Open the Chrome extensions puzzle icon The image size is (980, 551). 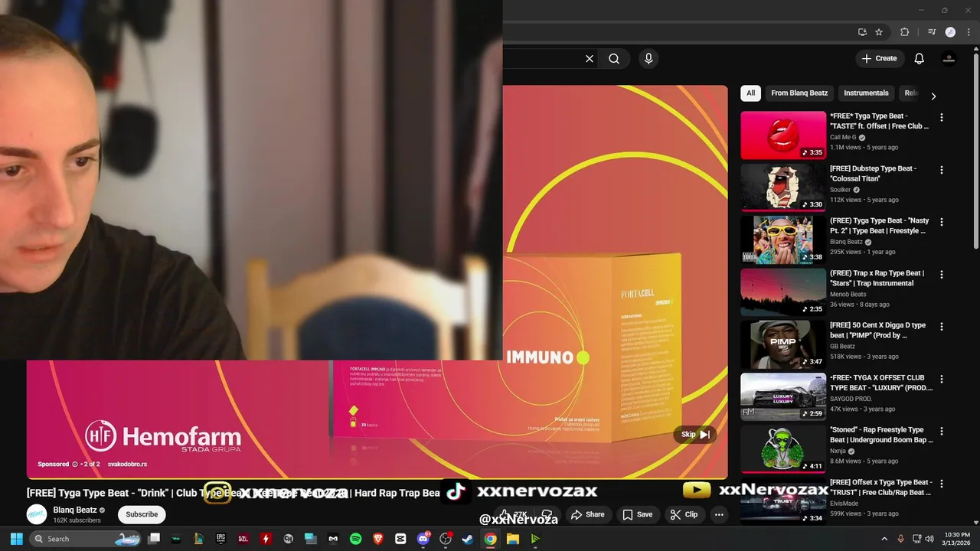(x=904, y=32)
